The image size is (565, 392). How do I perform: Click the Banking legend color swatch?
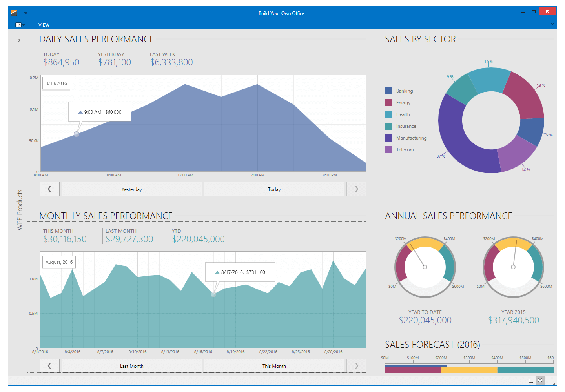[x=389, y=91]
